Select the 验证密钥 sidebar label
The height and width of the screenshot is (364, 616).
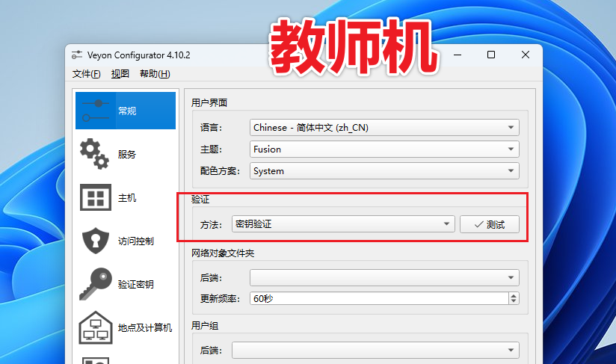pyautogui.click(x=136, y=284)
